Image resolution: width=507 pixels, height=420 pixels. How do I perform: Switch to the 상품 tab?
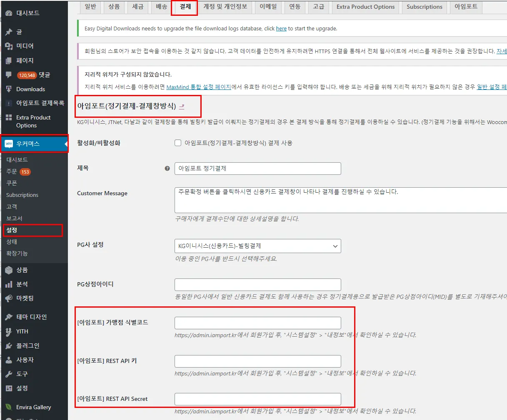coord(114,7)
